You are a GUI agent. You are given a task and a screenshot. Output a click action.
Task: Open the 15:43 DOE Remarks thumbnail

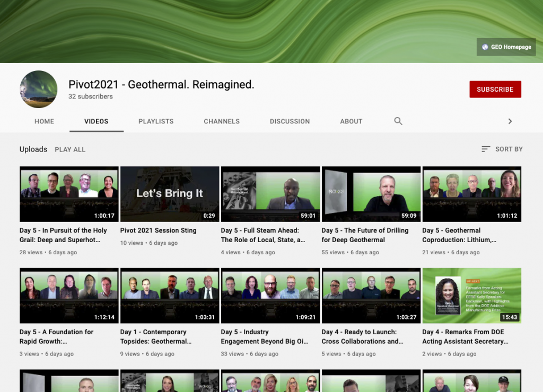[x=471, y=295]
